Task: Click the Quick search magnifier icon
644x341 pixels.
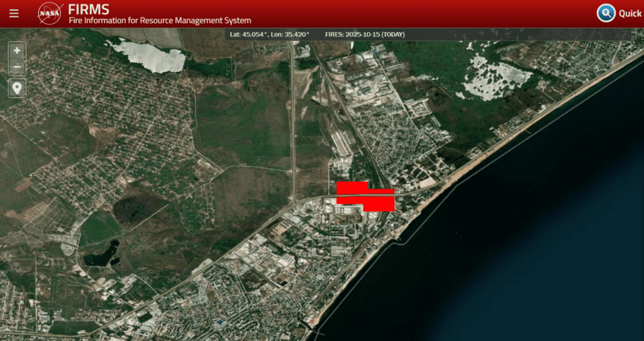Action: (606, 13)
